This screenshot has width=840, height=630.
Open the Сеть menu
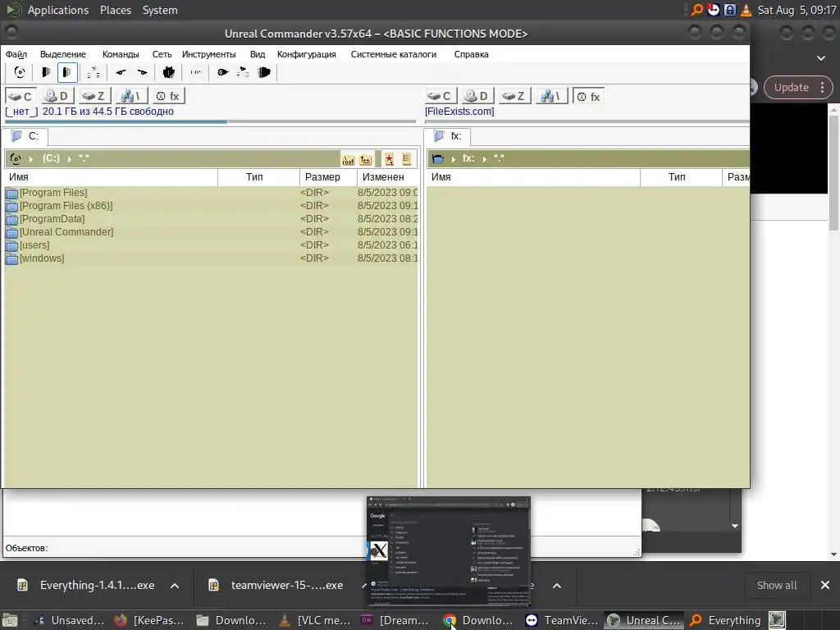162,54
